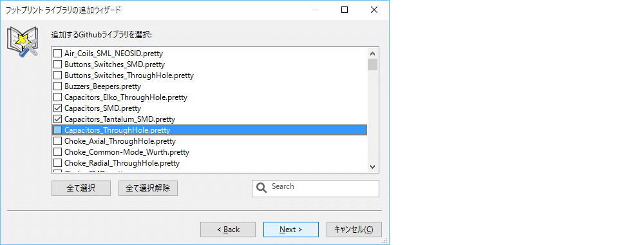Check Capacitors_ThroughHole.pretty checkbox
This screenshot has height=245, width=644.
(x=58, y=130)
